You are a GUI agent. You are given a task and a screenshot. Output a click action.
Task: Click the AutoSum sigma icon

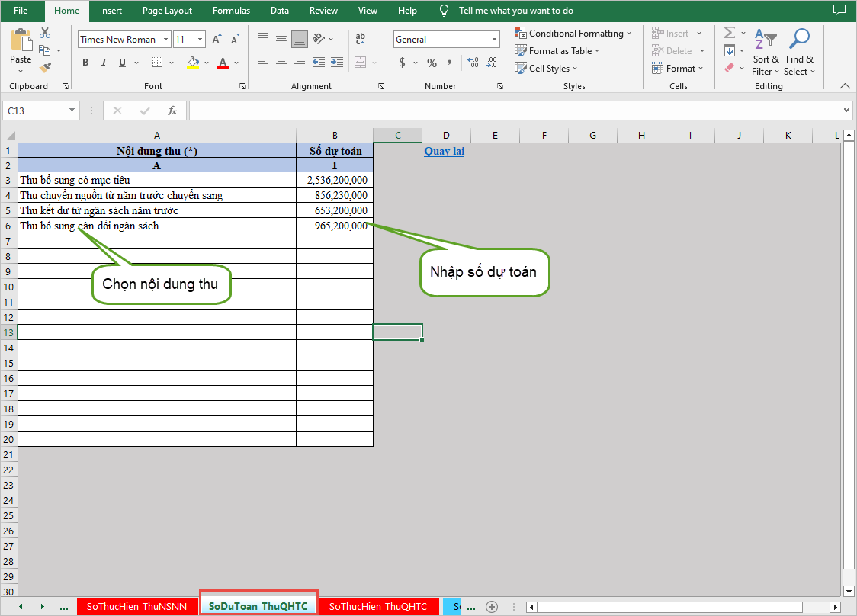[729, 33]
